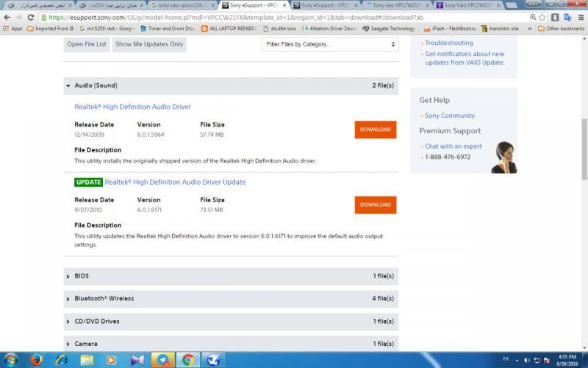Viewport: 588px width, 368px height.
Task: Open the shuttle bios bookmark
Action: 279,29
